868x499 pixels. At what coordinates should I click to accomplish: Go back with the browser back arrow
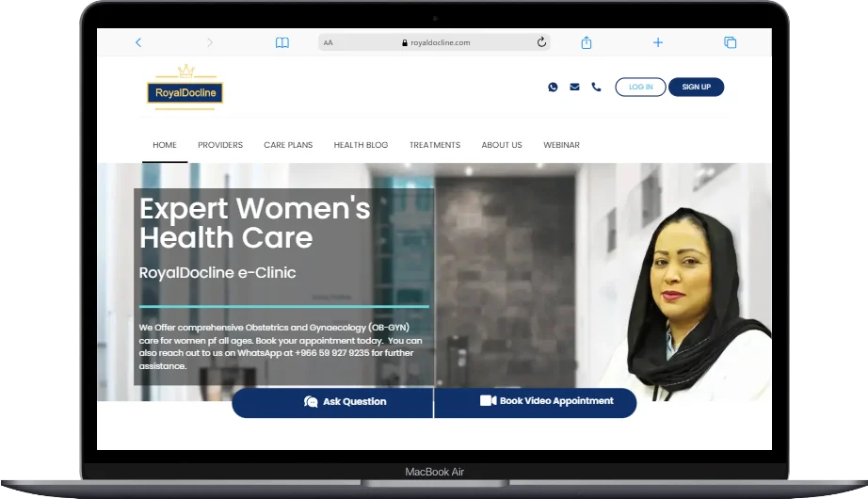(x=138, y=42)
